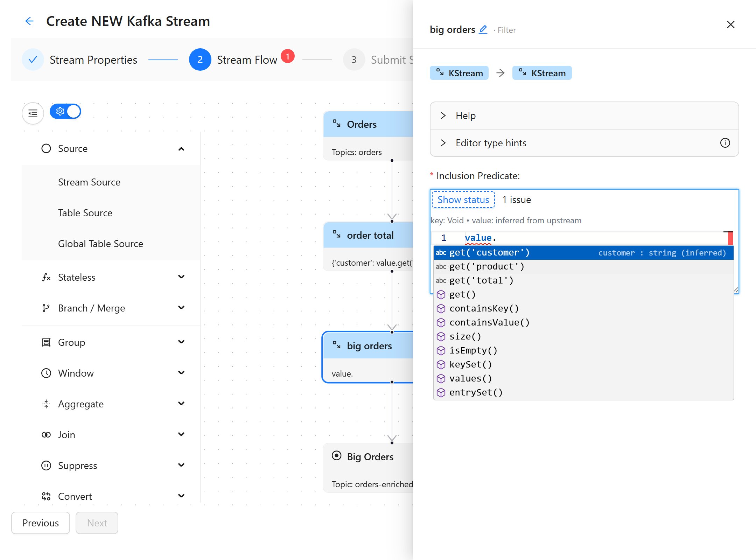The height and width of the screenshot is (560, 756).
Task: Select the Table Source item
Action: pos(111,213)
